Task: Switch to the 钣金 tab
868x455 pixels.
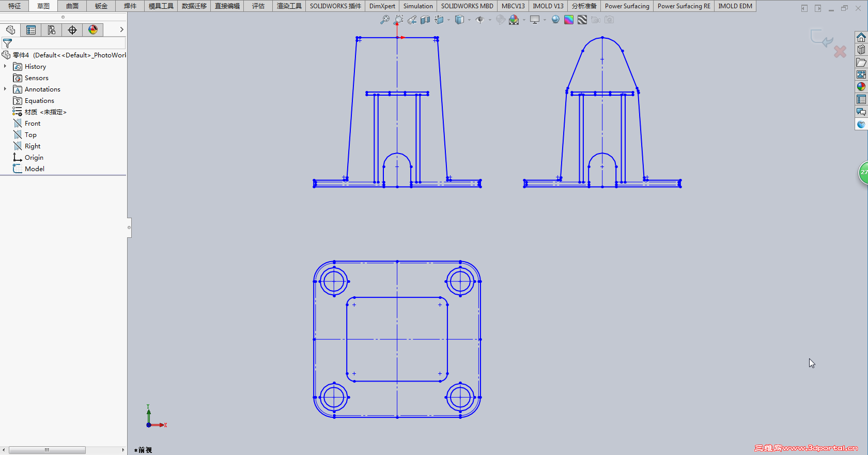Action: click(101, 6)
